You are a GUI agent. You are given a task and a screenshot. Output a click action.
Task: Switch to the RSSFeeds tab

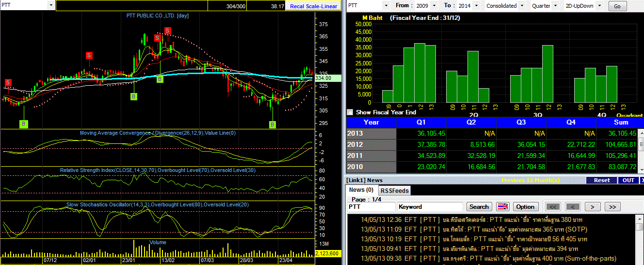(x=394, y=190)
